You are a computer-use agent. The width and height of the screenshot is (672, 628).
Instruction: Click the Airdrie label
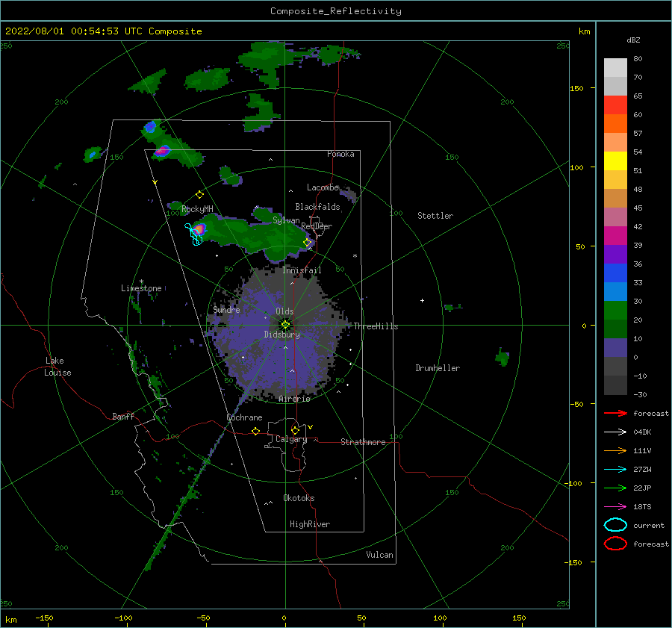point(294,399)
